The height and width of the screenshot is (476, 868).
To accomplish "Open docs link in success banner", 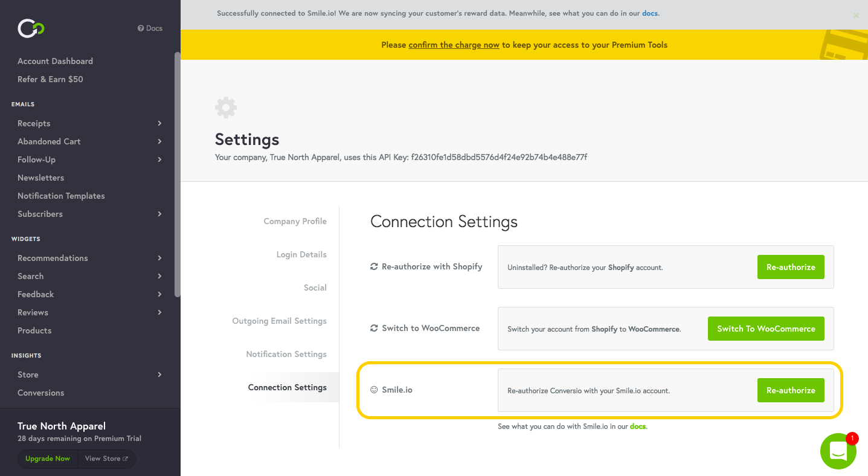I will 650,13.
